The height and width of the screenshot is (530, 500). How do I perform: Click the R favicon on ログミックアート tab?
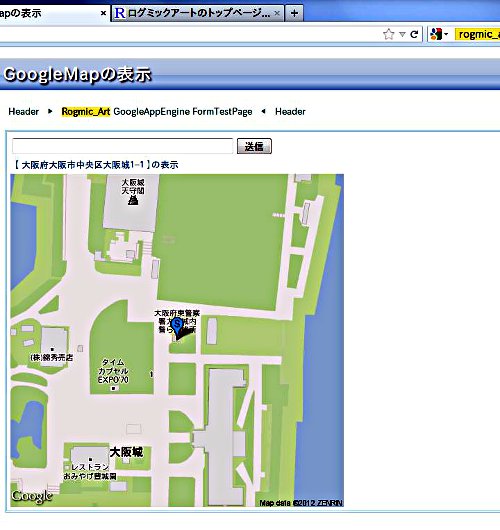(x=120, y=13)
